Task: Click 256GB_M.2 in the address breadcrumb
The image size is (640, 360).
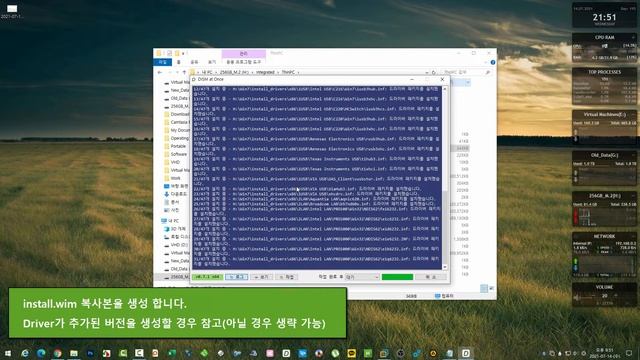Action: tap(234, 72)
